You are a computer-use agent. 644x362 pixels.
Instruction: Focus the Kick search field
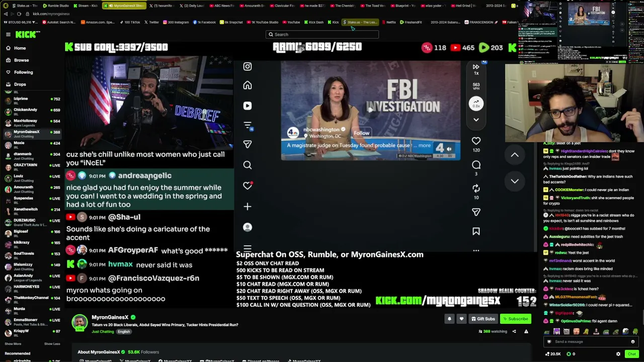click(322, 34)
